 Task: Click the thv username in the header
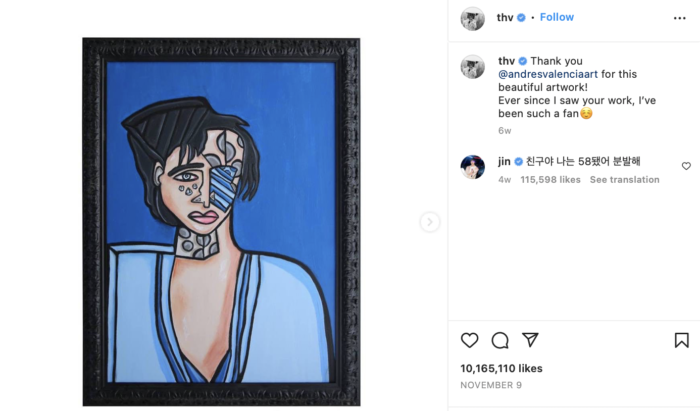click(505, 17)
